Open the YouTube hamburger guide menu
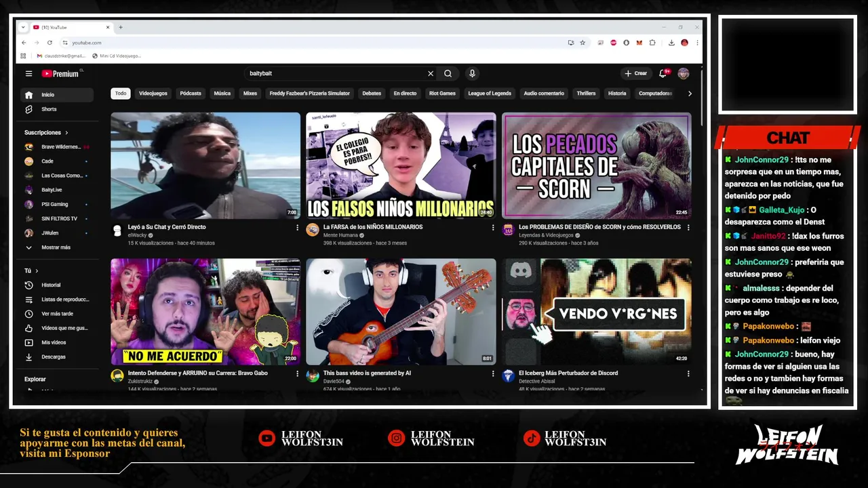The width and height of the screenshot is (868, 488). 28,73
